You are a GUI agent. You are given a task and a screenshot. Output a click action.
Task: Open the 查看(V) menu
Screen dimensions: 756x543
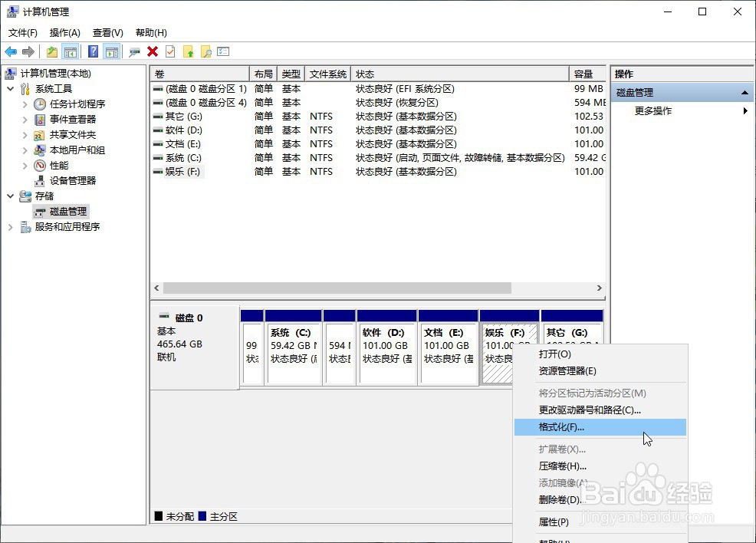click(107, 32)
